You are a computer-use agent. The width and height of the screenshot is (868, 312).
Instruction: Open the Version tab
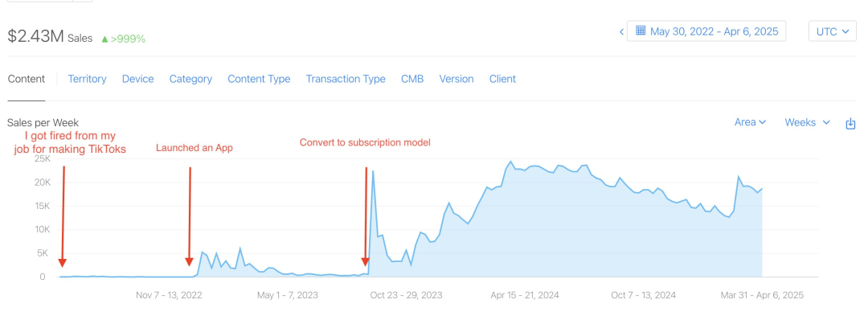(457, 79)
